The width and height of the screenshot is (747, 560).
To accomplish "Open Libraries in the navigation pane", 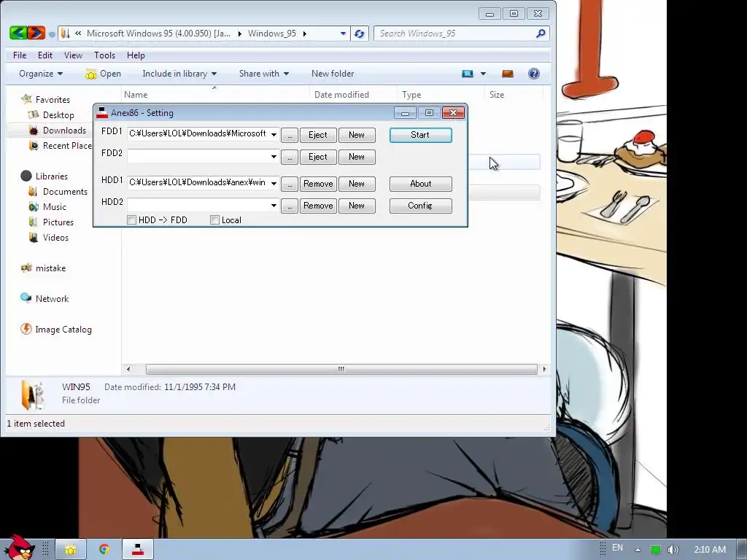I will coord(44,176).
